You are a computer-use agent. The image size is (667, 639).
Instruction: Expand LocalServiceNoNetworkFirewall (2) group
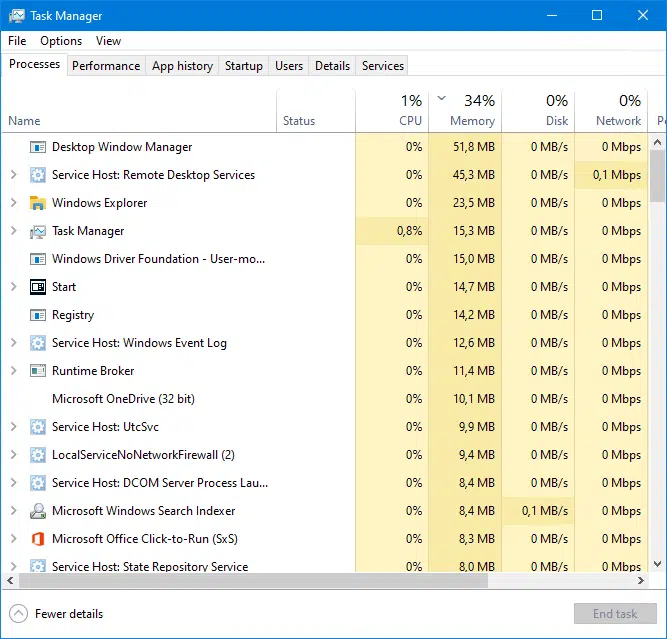(14, 455)
